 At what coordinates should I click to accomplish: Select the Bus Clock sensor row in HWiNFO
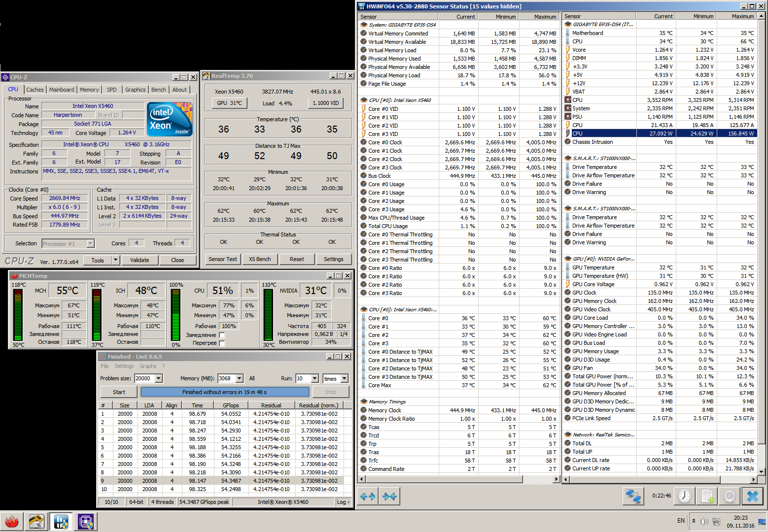(x=459, y=176)
